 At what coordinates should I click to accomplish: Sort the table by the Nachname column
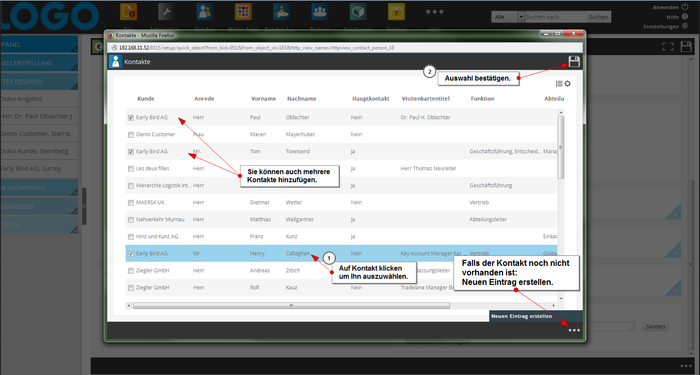302,99
